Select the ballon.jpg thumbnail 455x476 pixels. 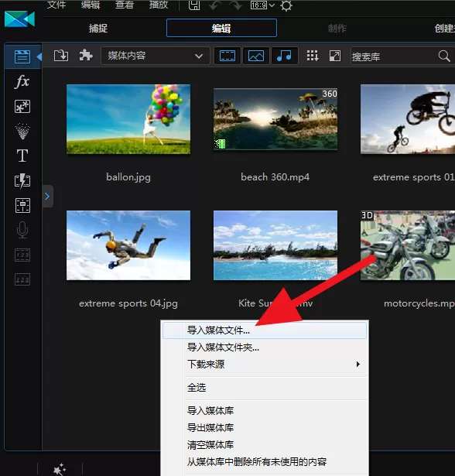[x=128, y=119]
